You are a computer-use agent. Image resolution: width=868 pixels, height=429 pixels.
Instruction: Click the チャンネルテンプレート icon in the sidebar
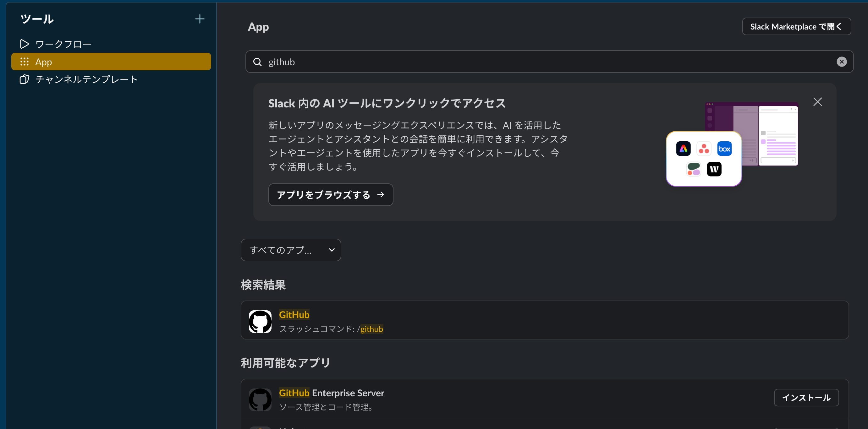[24, 79]
